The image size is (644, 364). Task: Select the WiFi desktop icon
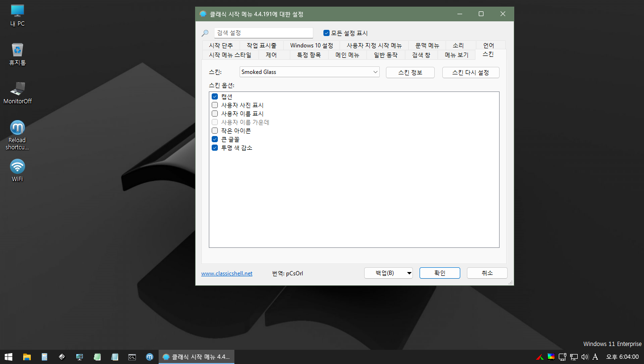tap(18, 171)
